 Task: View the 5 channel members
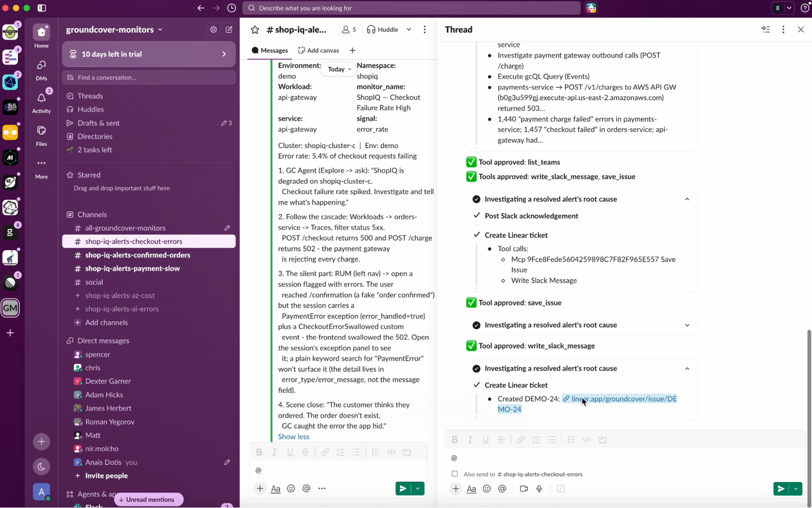tap(349, 30)
